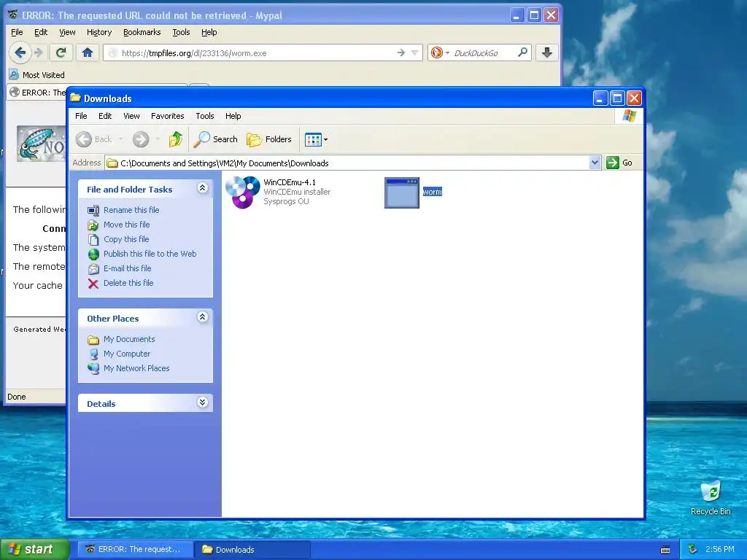
Task: Open the Explorer Back history dropdown
Action: (120, 139)
